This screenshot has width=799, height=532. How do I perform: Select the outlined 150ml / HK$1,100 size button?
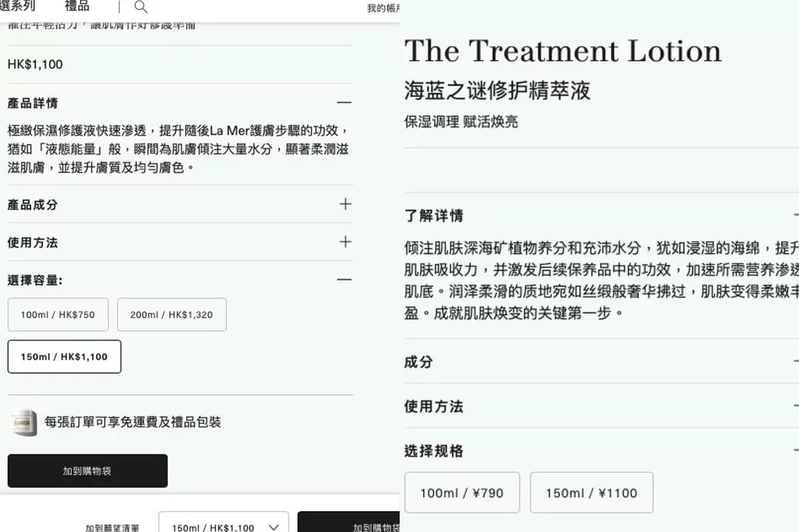64,357
